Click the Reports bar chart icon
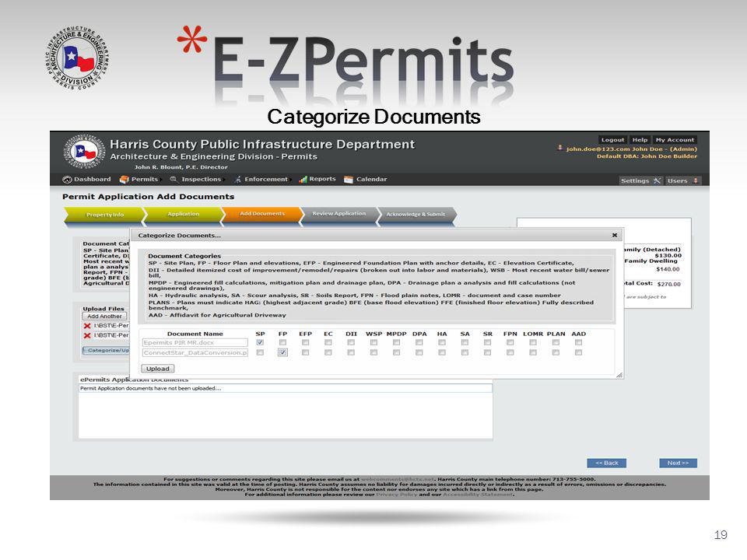 [x=303, y=180]
